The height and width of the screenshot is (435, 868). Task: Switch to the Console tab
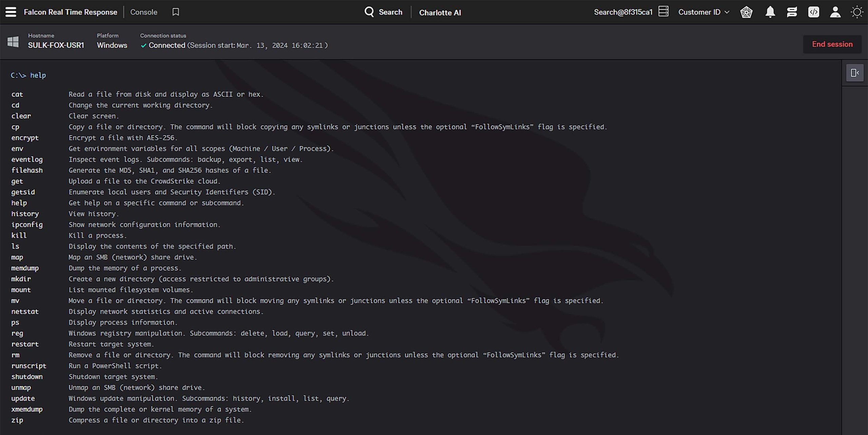coord(144,12)
